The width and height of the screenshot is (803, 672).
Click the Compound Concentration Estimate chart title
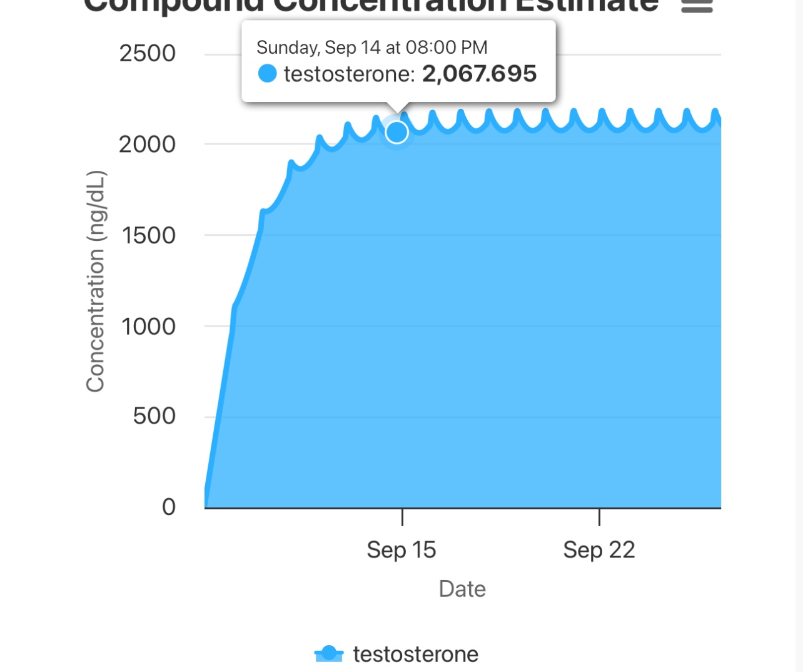[x=371, y=6]
